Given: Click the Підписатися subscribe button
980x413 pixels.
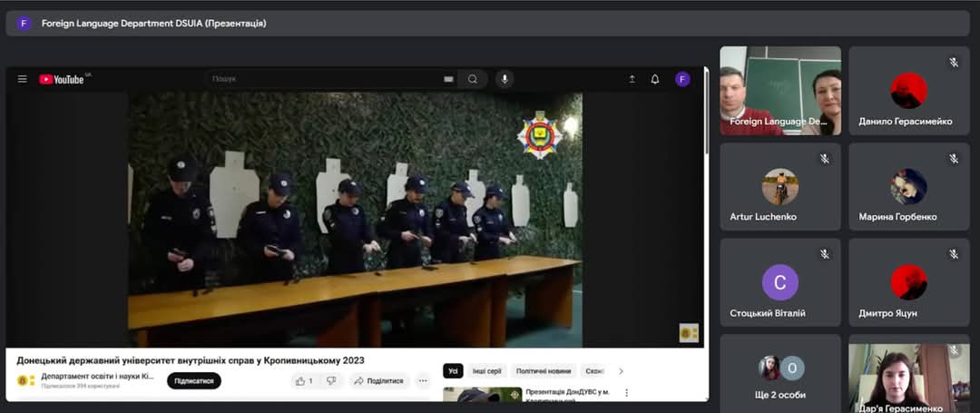Looking at the screenshot, I should pyautogui.click(x=194, y=380).
